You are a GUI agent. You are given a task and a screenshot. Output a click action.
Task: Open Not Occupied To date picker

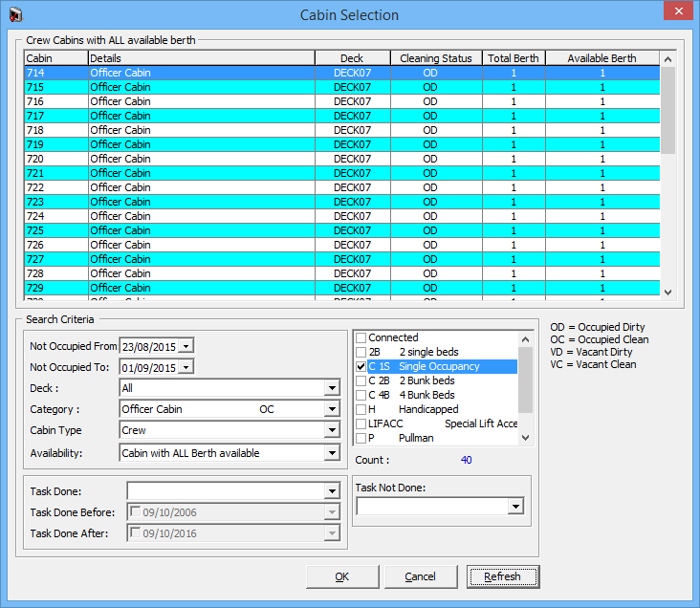pos(186,367)
